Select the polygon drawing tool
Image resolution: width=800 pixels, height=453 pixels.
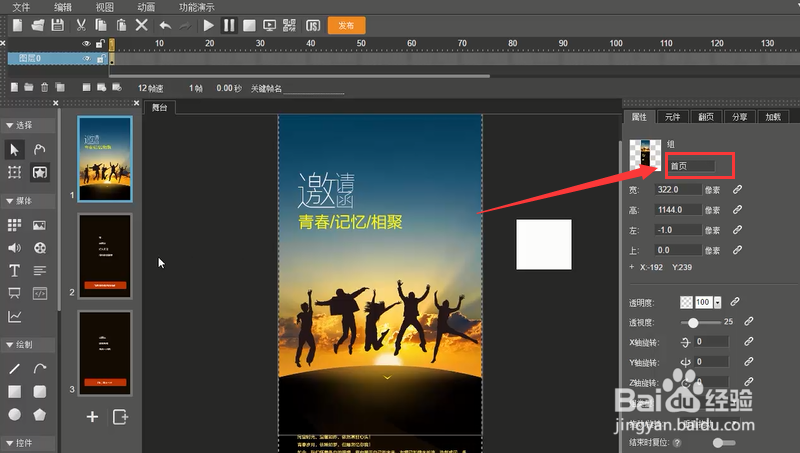click(39, 415)
